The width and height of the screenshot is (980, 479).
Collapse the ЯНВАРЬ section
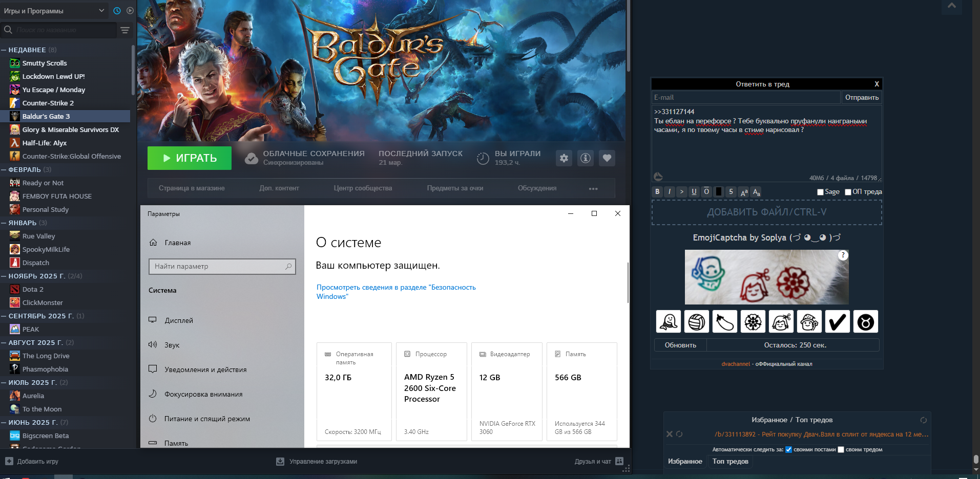4,223
